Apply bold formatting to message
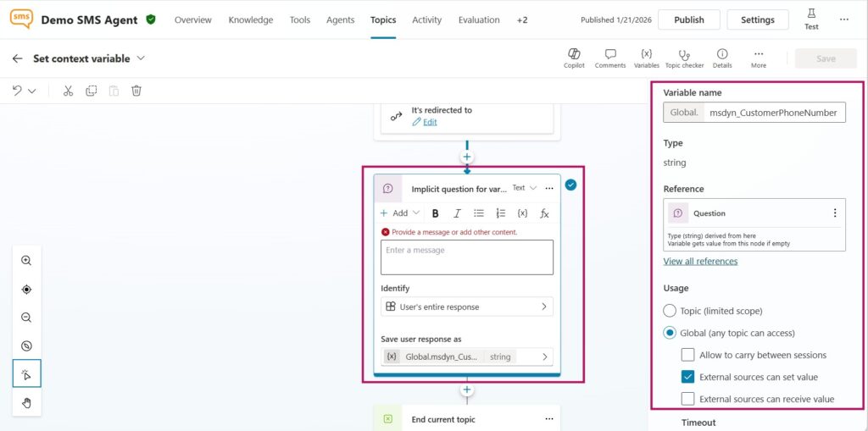 pyautogui.click(x=436, y=213)
